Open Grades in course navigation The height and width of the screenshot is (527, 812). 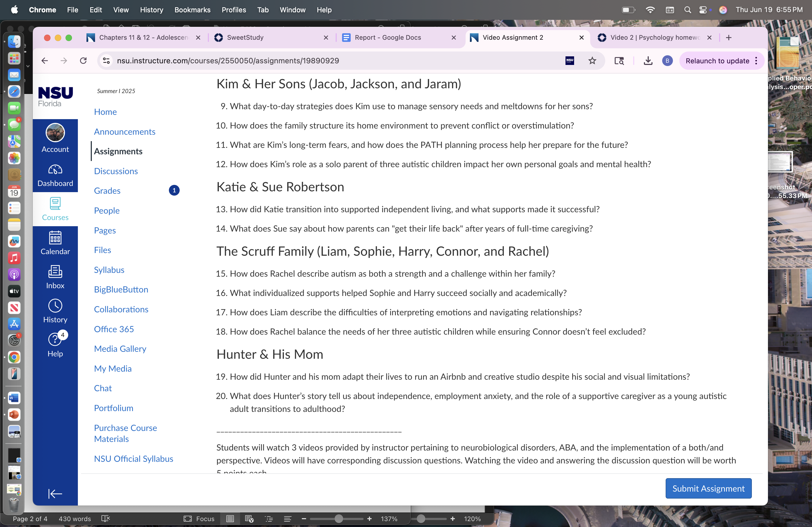point(107,191)
